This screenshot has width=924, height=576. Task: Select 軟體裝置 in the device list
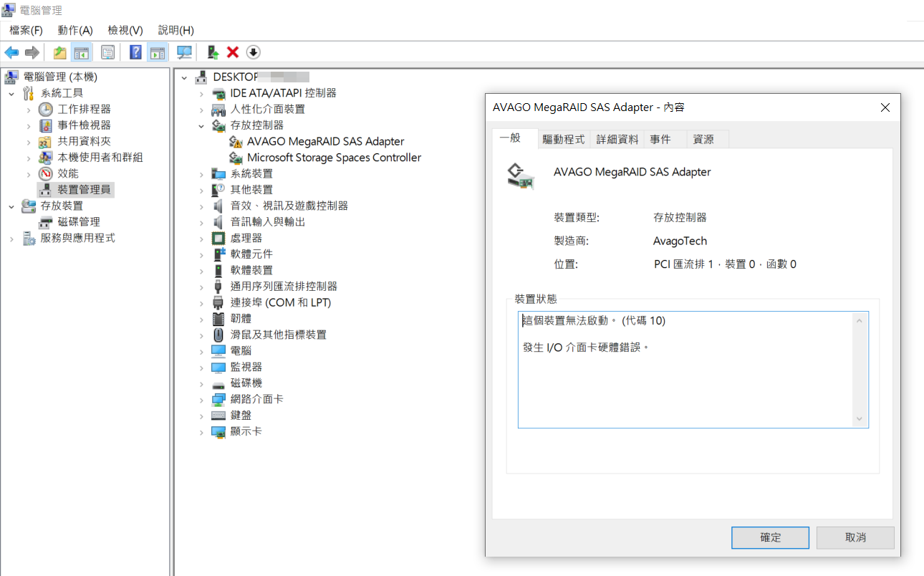point(251,270)
